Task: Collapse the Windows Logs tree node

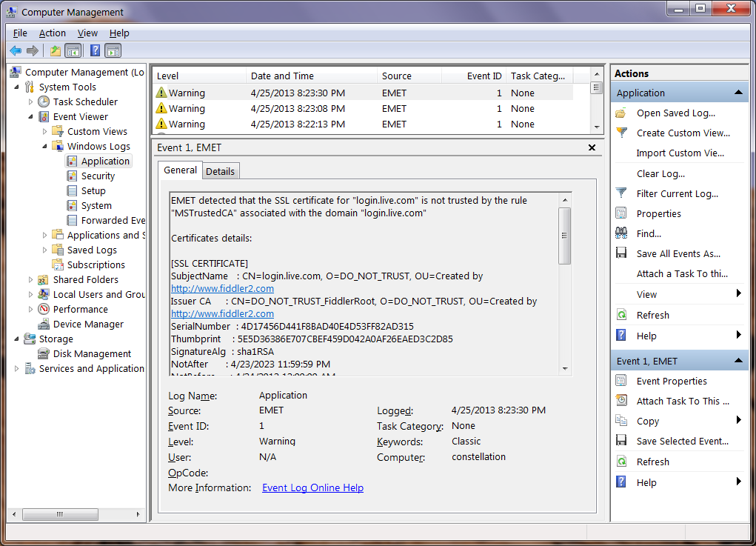Action: point(45,146)
